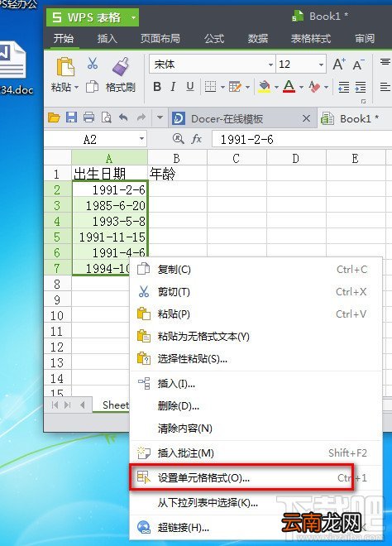Choose 插入(I)... in context menu
This screenshot has width=392, height=546.
click(256, 384)
